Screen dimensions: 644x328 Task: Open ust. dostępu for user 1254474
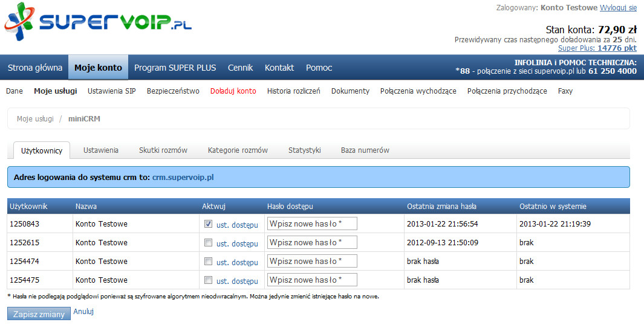[x=238, y=262]
